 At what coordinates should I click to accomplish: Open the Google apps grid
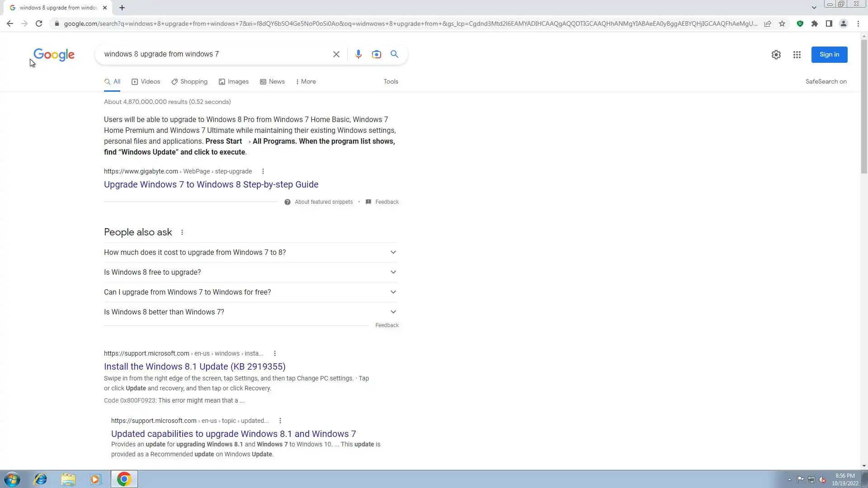point(797,55)
